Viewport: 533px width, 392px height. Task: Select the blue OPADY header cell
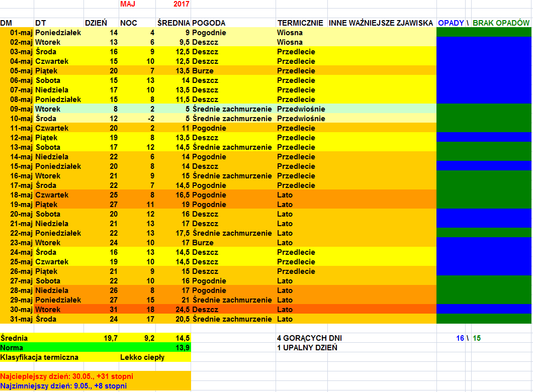pyautogui.click(x=451, y=23)
